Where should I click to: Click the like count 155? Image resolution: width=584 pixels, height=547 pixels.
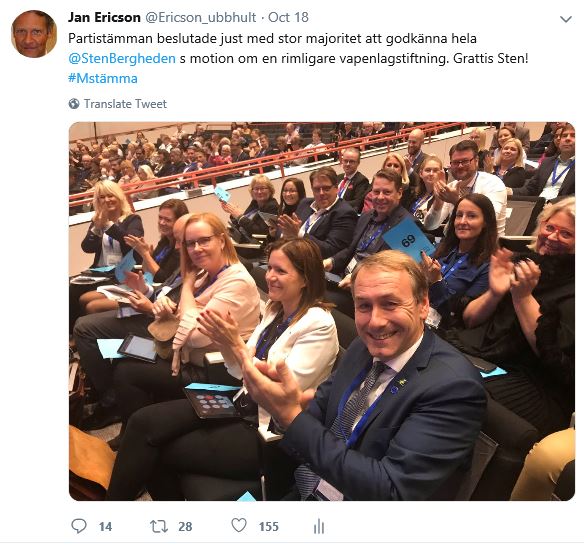pyautogui.click(x=269, y=527)
